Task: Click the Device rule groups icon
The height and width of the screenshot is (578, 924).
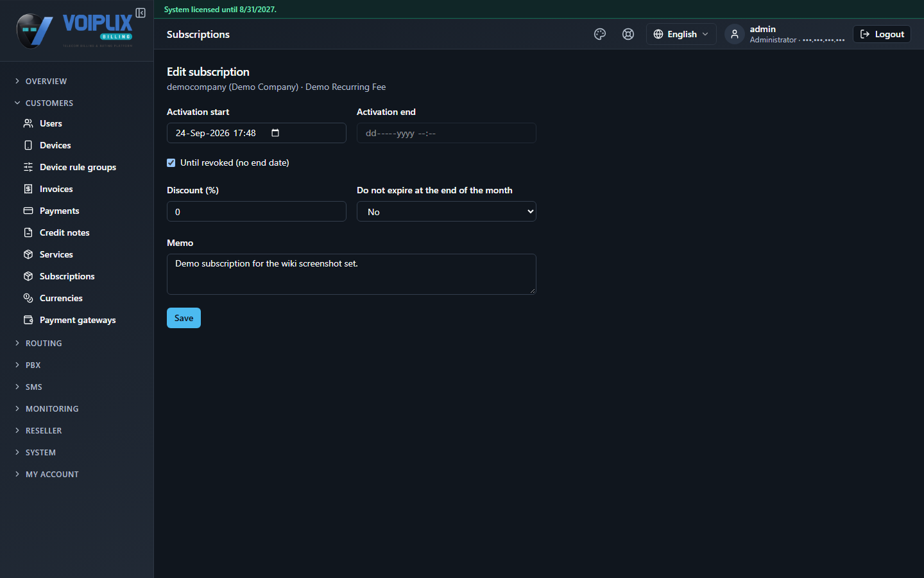Action: coord(28,167)
